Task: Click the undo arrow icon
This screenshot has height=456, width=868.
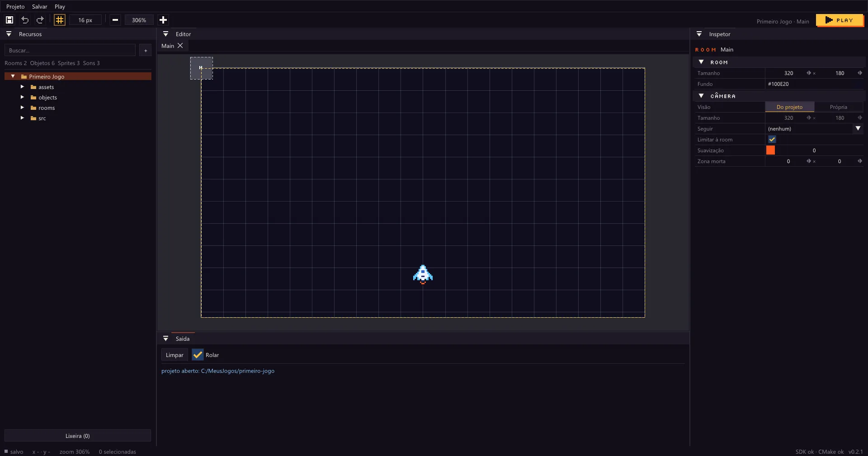Action: [25, 20]
